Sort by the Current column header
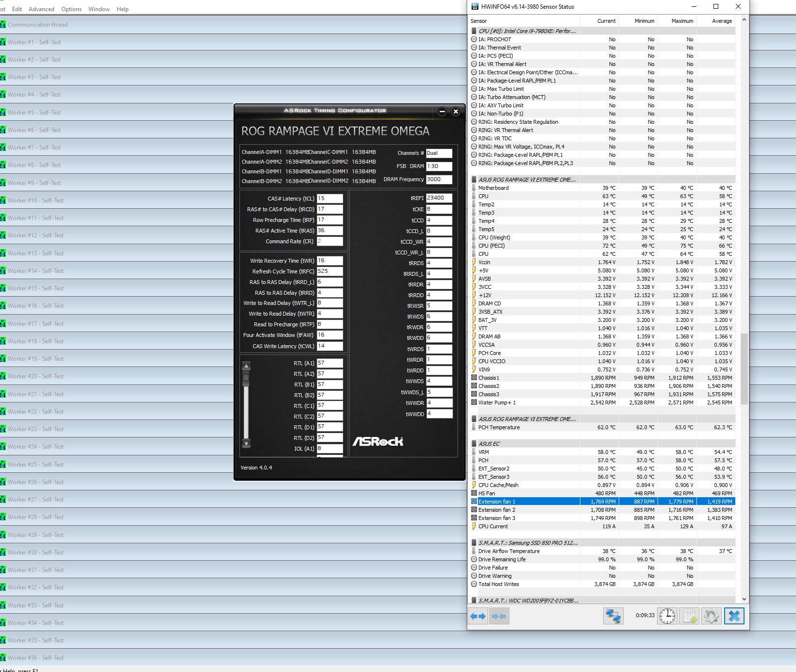Viewport: 796px width, 672px height. (x=599, y=21)
